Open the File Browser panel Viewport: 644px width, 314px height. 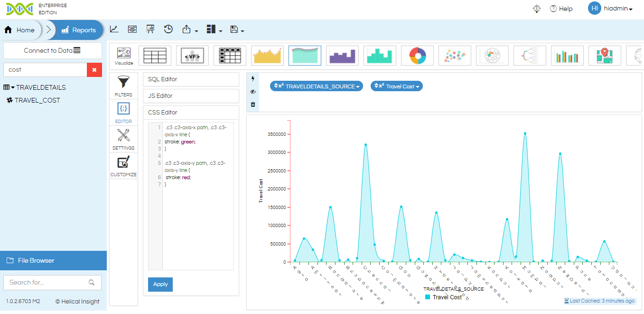tap(53, 260)
